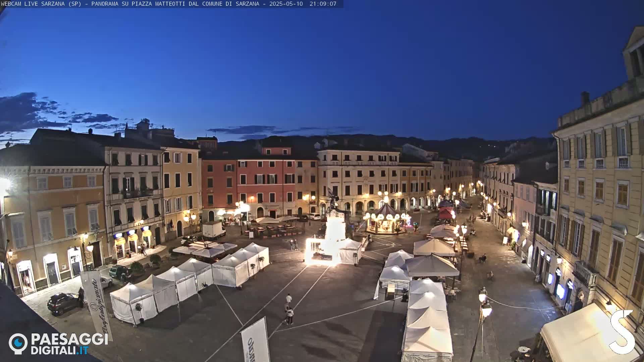Click the webcam title timestamp text
The image size is (644, 362).
click(169, 4)
